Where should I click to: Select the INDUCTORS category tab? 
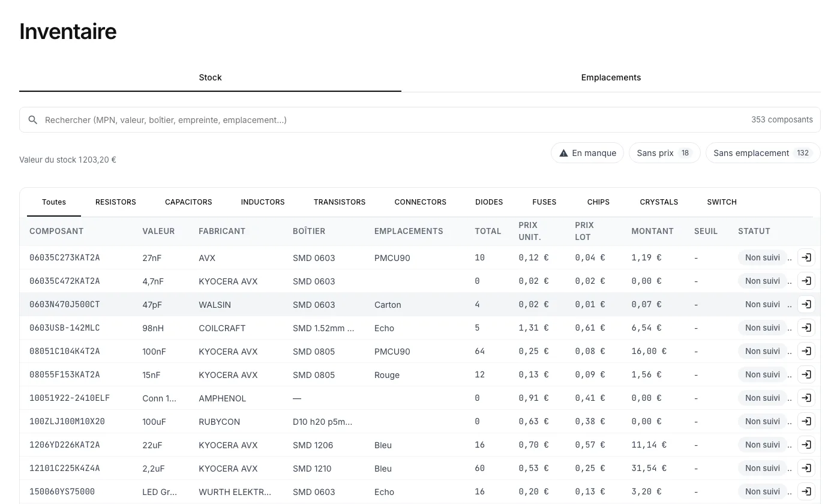263,202
